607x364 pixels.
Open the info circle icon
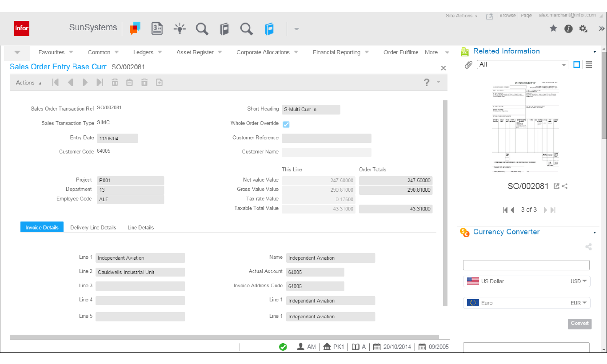(x=568, y=28)
